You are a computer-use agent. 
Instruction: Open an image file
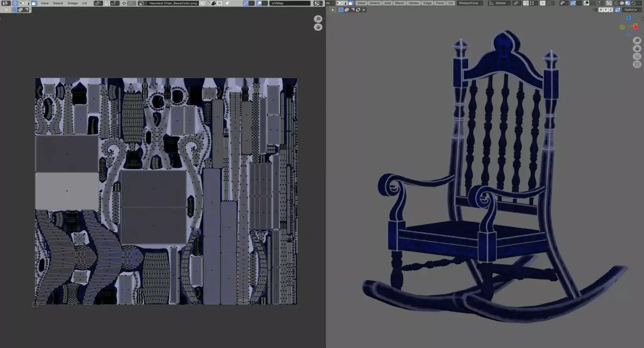point(214,3)
